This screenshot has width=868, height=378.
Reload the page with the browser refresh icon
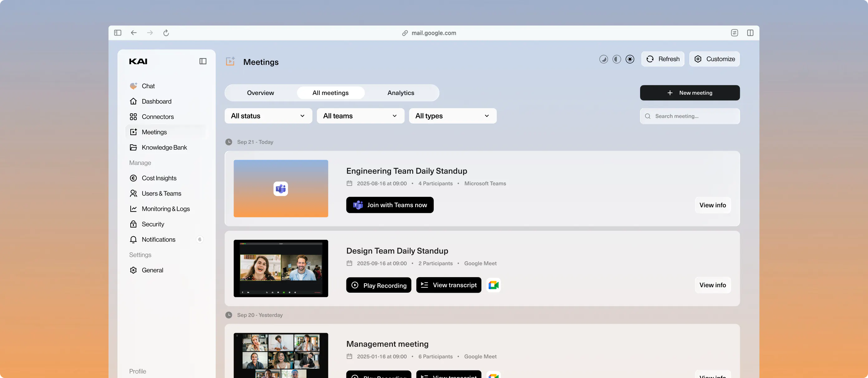(x=166, y=33)
